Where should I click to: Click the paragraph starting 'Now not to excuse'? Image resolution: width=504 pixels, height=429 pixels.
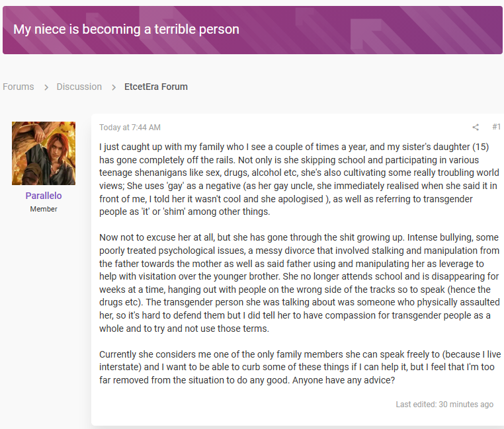(x=299, y=283)
